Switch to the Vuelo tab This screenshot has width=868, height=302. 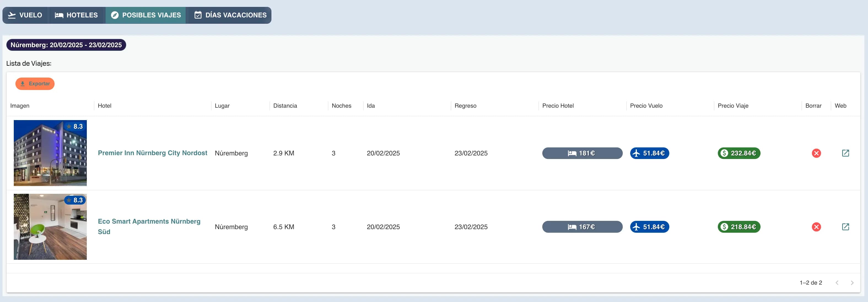pyautogui.click(x=26, y=15)
